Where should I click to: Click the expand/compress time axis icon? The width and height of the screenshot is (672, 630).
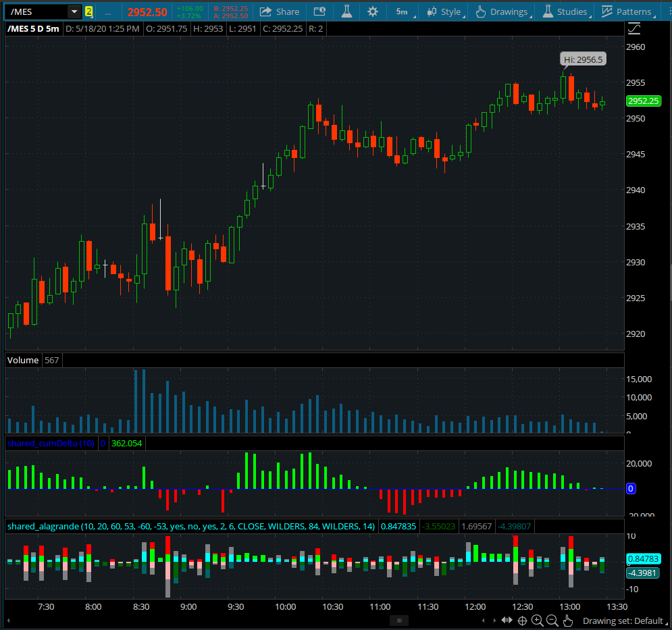(x=507, y=620)
